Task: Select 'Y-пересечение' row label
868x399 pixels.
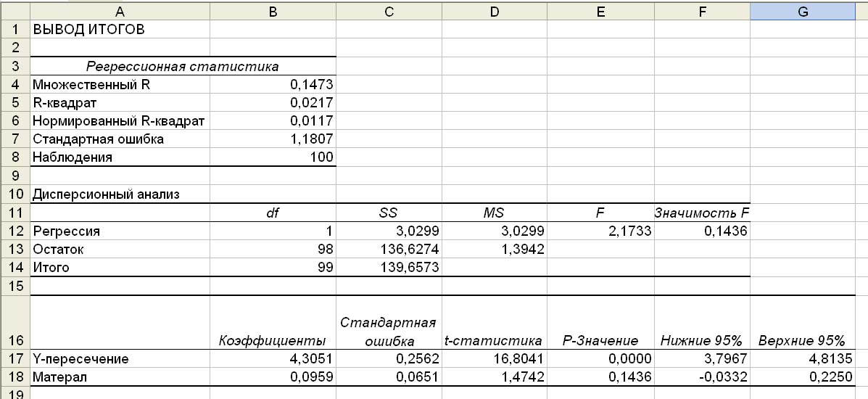Action: tap(120, 358)
